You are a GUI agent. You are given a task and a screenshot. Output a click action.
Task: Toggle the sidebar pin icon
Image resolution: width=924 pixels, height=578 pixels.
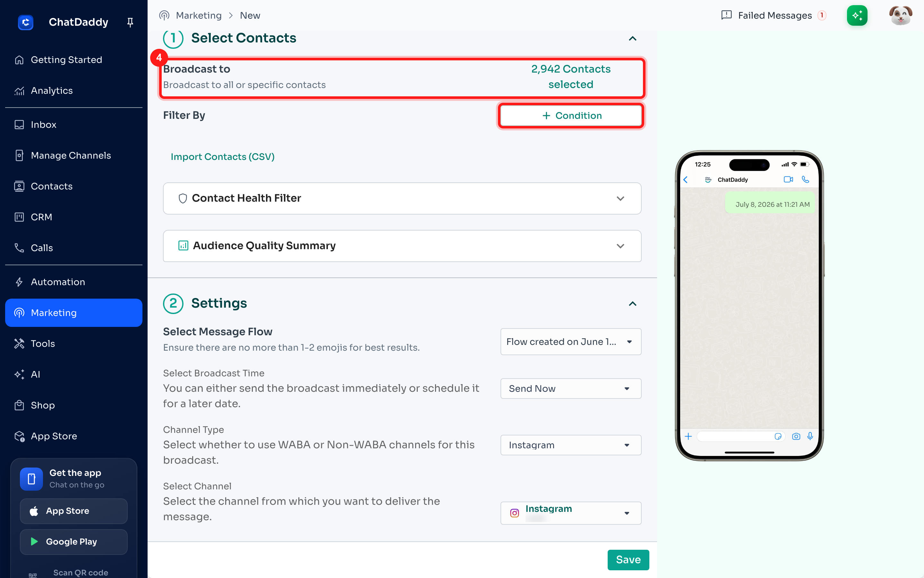click(130, 22)
